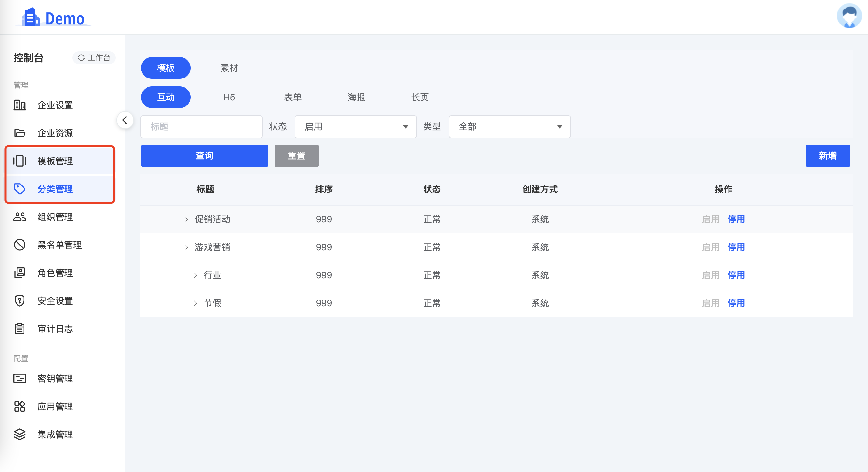Click 停用 for 促销活动
This screenshot has width=868, height=472.
coord(736,219)
